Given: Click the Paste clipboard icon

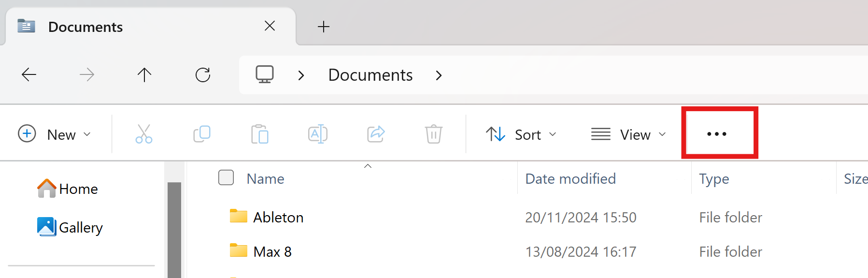Looking at the screenshot, I should pyautogui.click(x=260, y=134).
